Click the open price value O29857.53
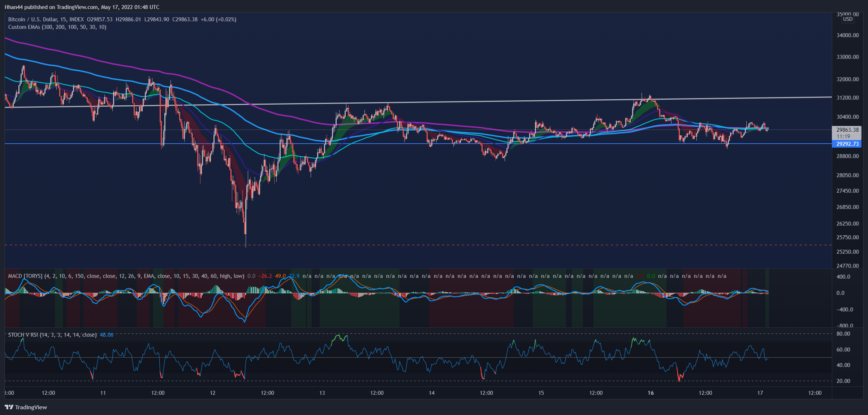This screenshot has width=868, height=415. point(99,19)
